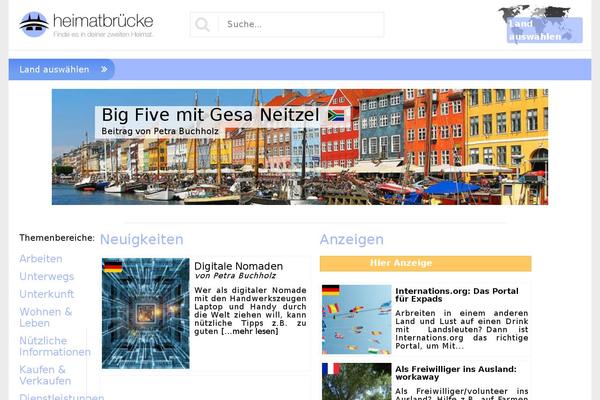Open the Unterwegs topic link

pyautogui.click(x=47, y=276)
